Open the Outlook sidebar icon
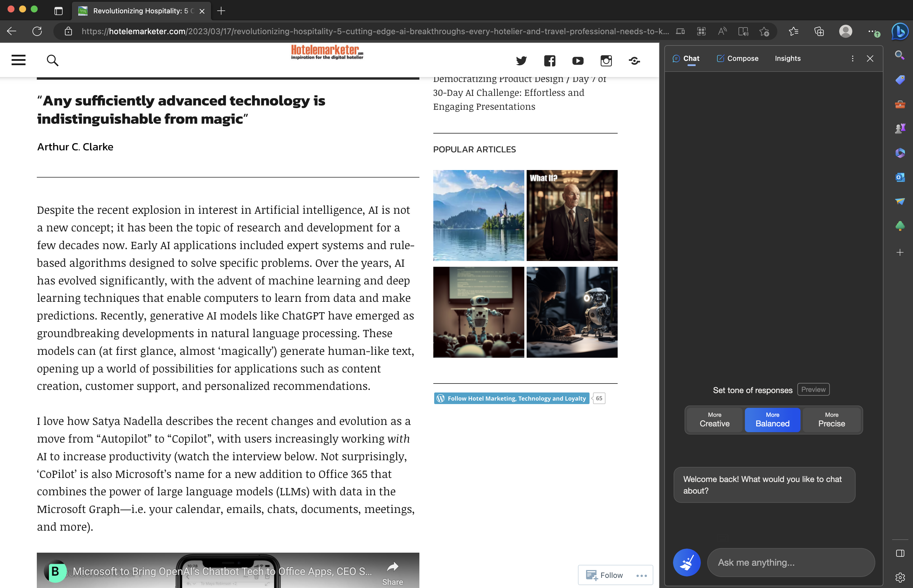 click(x=900, y=178)
